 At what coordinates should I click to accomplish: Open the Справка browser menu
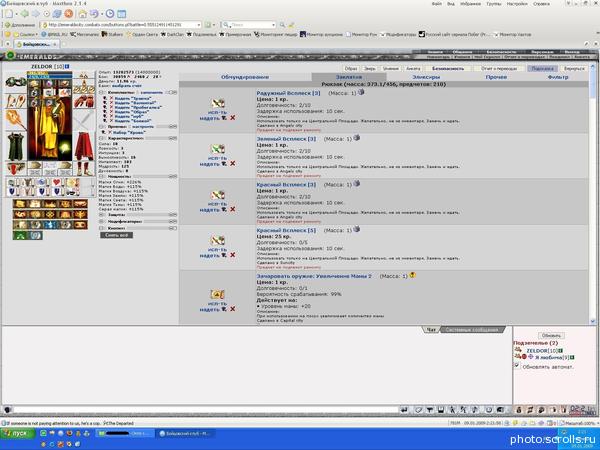click(541, 4)
